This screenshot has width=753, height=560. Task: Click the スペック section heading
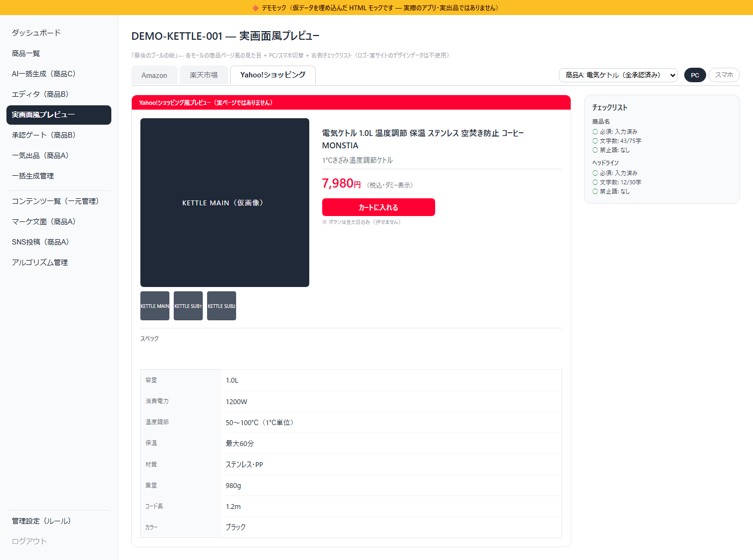tap(150, 339)
